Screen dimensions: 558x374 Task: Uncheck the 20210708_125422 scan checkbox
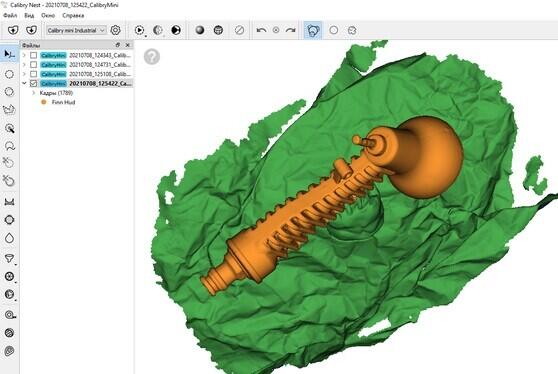(33, 83)
